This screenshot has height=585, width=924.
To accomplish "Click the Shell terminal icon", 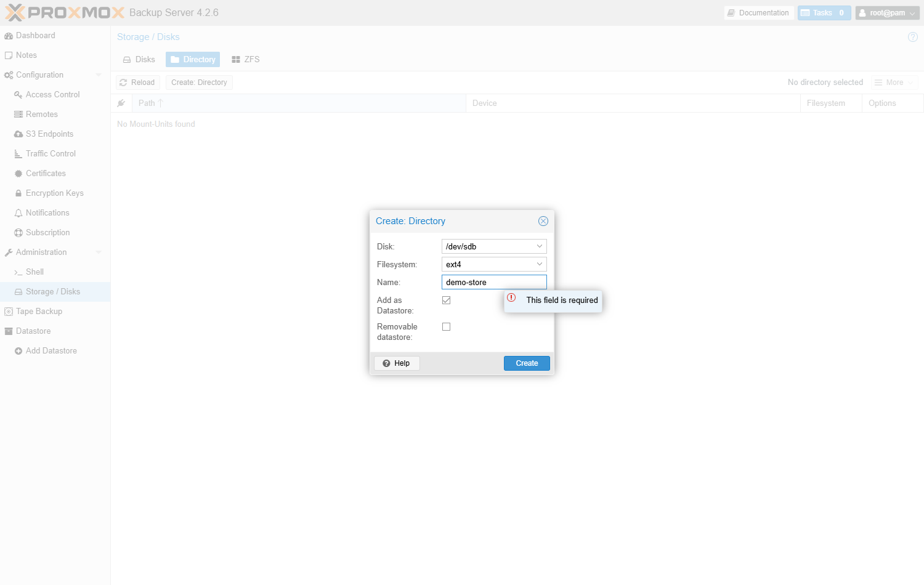I will coord(18,272).
